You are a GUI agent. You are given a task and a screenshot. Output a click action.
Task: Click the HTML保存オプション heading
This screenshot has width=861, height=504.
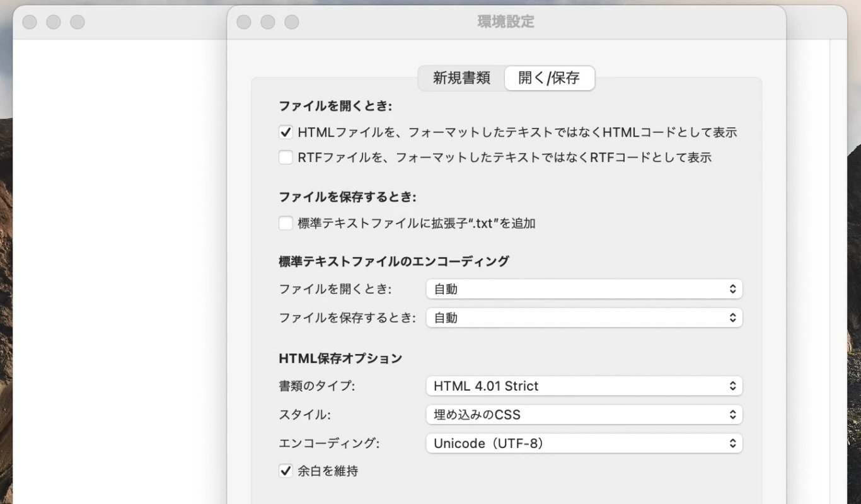[340, 358]
